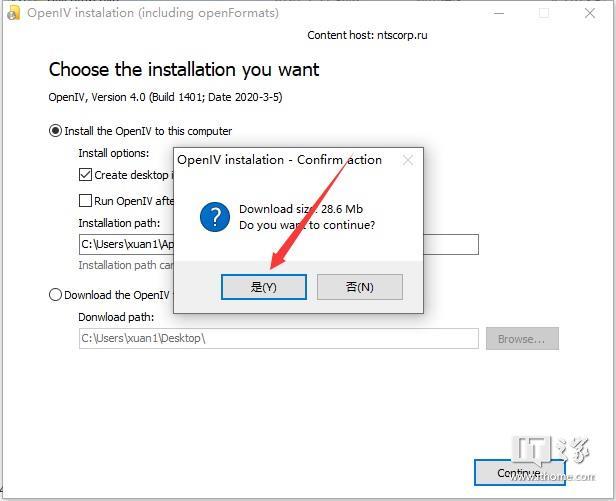Close the OpenIV installation window
616x501 pixels.
point(589,13)
